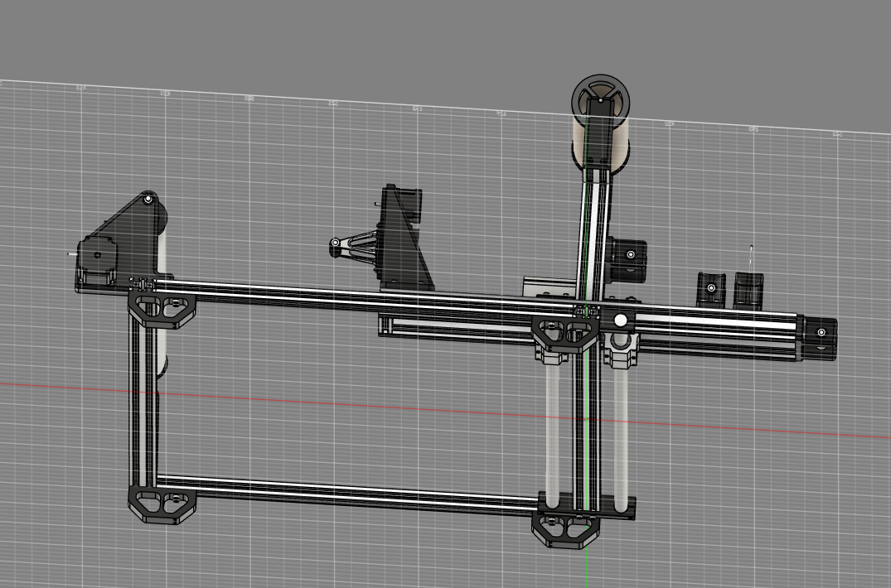Select the bottom-left frame corner bracket
This screenshot has height=588, width=891.
[x=162, y=504]
